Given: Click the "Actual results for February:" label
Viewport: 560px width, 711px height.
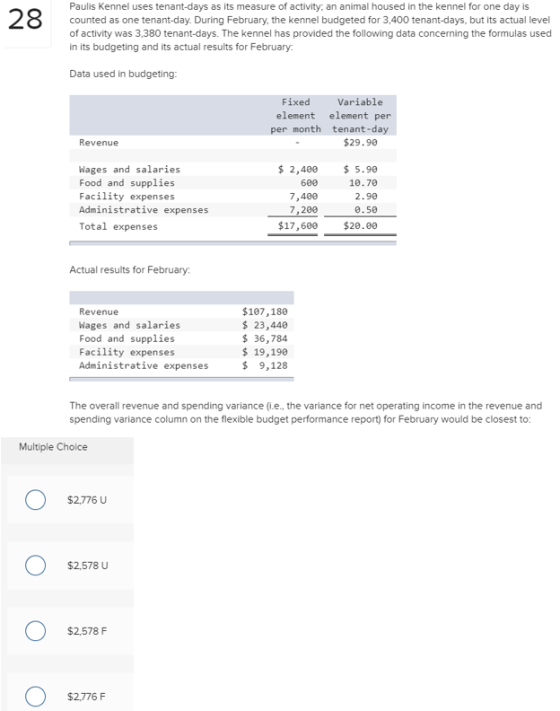Looking at the screenshot, I should tap(130, 270).
